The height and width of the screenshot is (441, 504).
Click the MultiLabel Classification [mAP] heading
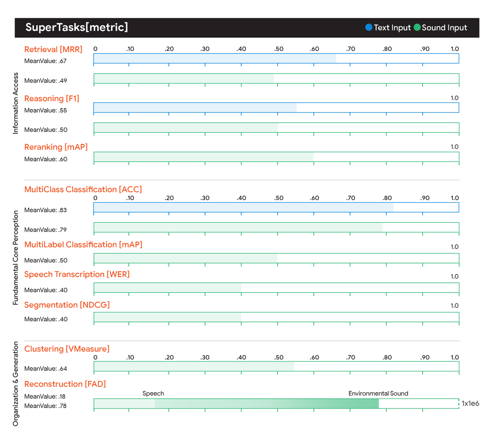[83, 245]
